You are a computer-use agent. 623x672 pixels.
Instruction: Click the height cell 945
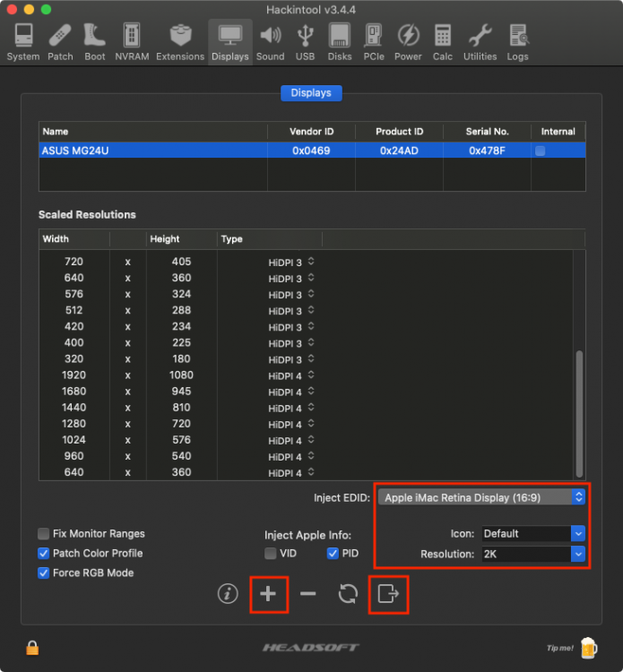(x=181, y=392)
